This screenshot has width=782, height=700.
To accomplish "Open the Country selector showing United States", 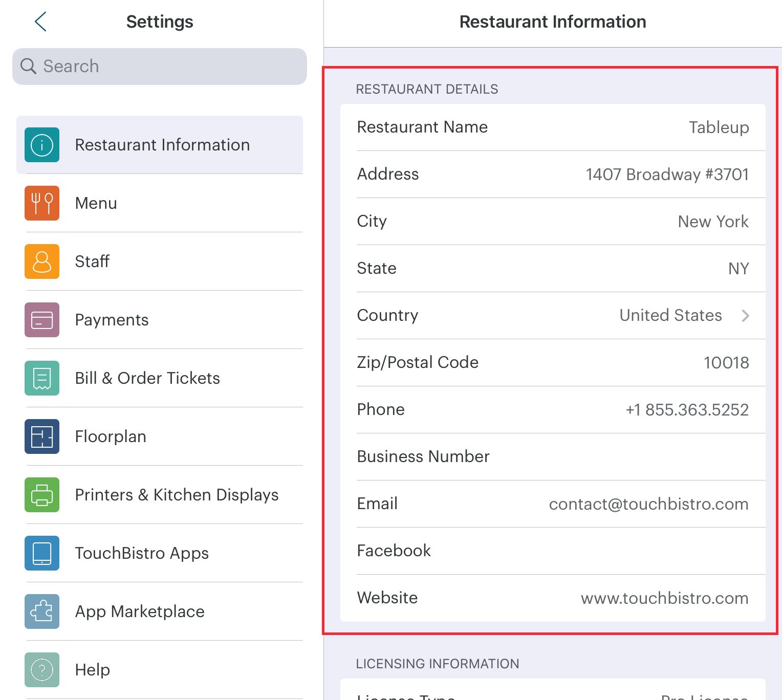I will [553, 316].
